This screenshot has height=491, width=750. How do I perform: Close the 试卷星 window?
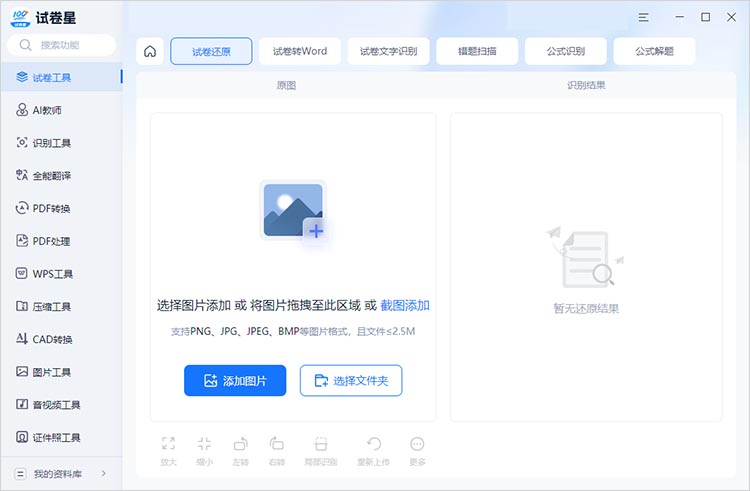point(731,17)
